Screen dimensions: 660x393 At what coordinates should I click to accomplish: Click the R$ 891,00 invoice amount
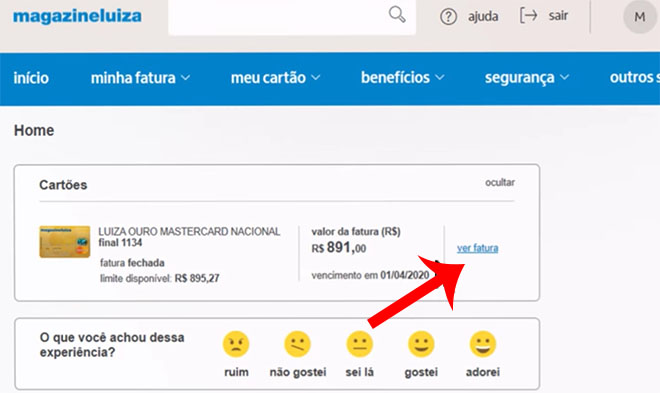coord(339,248)
